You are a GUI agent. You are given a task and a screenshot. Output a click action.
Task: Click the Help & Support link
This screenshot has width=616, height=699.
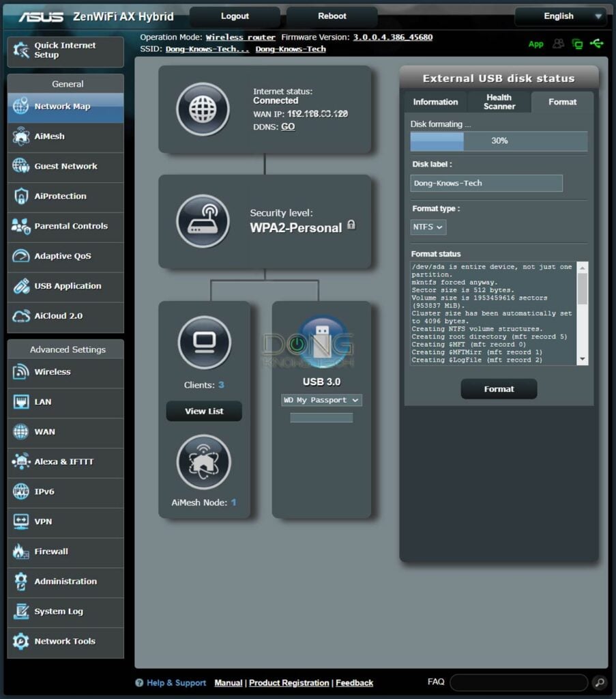(x=177, y=683)
